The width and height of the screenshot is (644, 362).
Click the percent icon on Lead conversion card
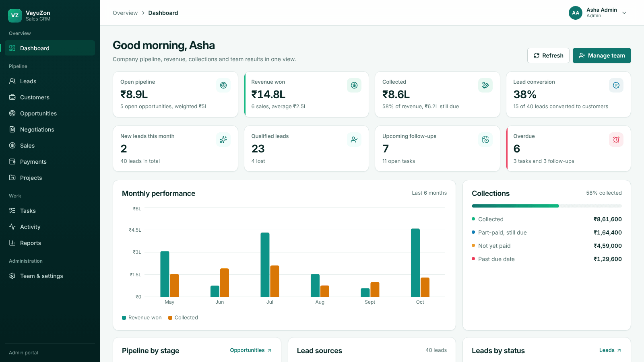(616, 85)
